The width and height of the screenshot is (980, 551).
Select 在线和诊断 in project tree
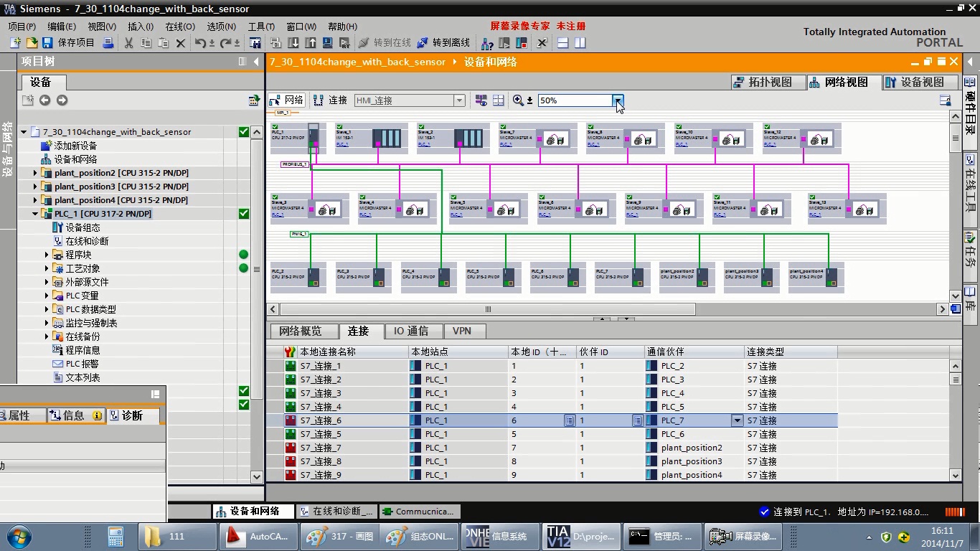[x=87, y=241]
